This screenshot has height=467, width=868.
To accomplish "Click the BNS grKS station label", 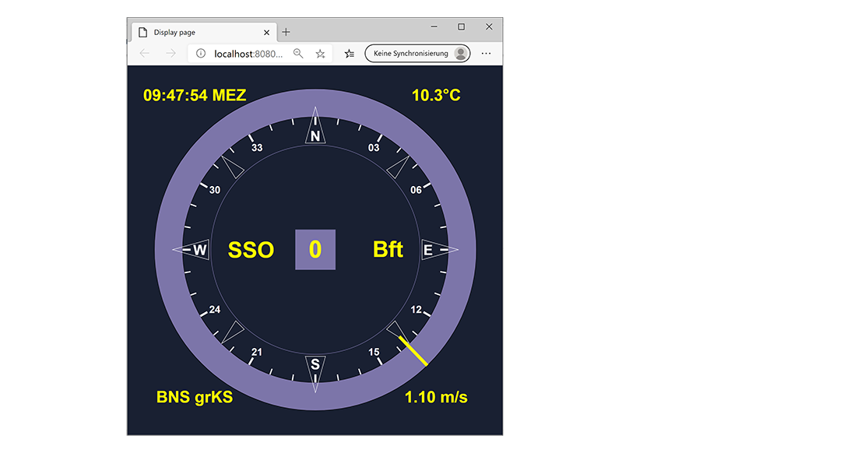I will pyautogui.click(x=195, y=398).
